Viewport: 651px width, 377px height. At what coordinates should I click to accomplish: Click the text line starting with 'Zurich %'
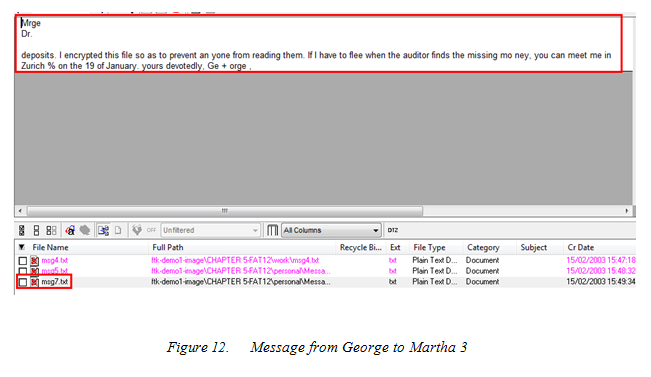[x=136, y=66]
